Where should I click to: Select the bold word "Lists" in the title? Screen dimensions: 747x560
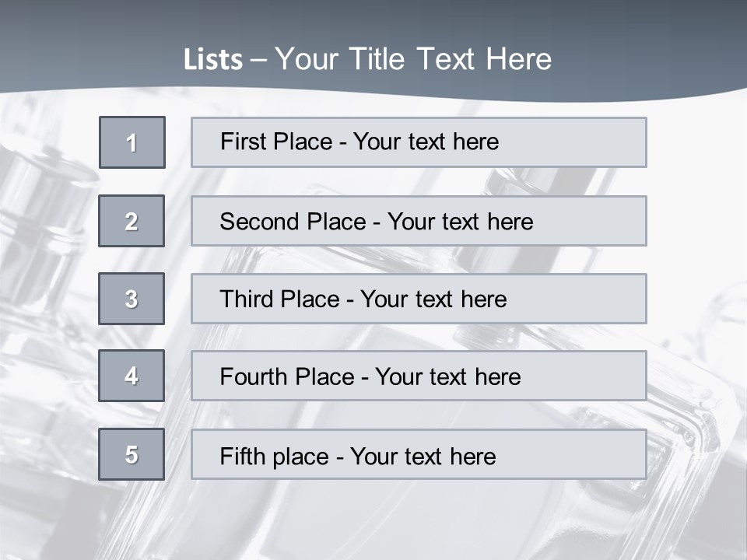point(213,60)
